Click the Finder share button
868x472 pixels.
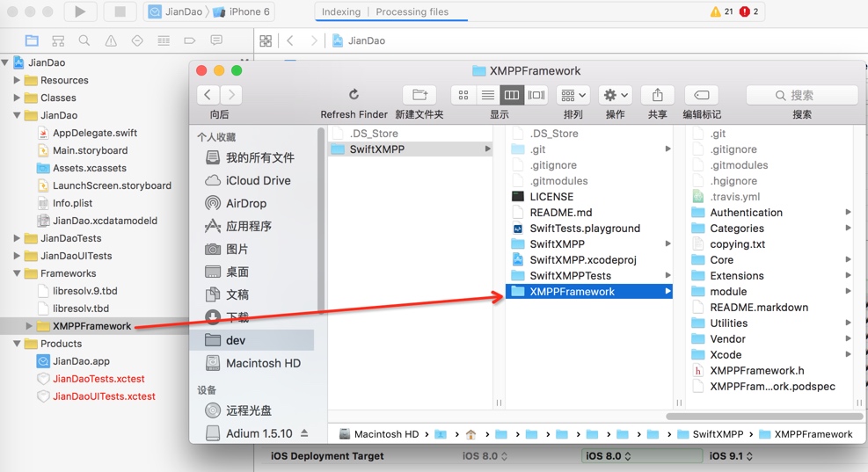point(657,95)
